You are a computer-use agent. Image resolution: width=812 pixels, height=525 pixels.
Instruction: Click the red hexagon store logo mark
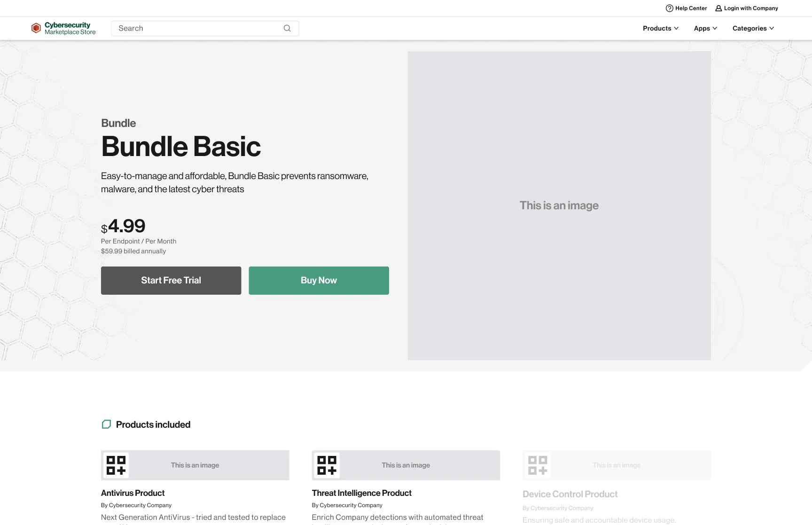(36, 28)
